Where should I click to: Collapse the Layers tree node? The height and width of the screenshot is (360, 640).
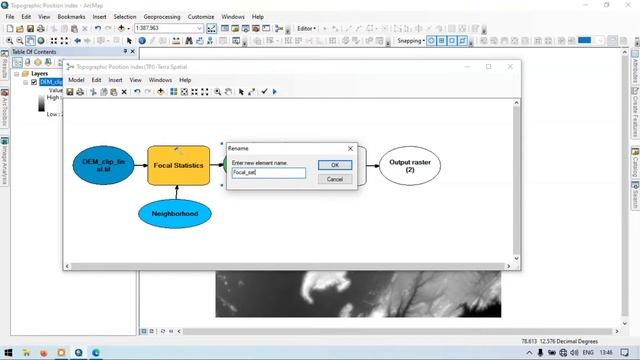tap(17, 74)
